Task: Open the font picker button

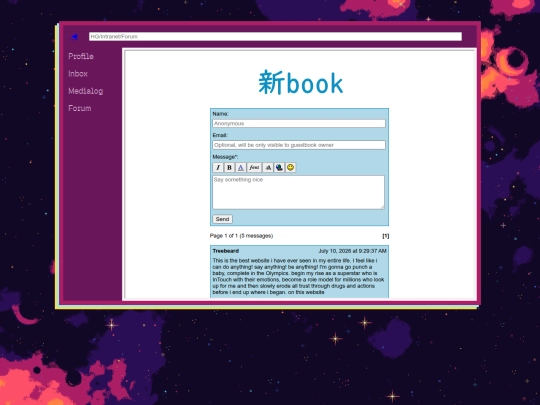Action: 254,167
